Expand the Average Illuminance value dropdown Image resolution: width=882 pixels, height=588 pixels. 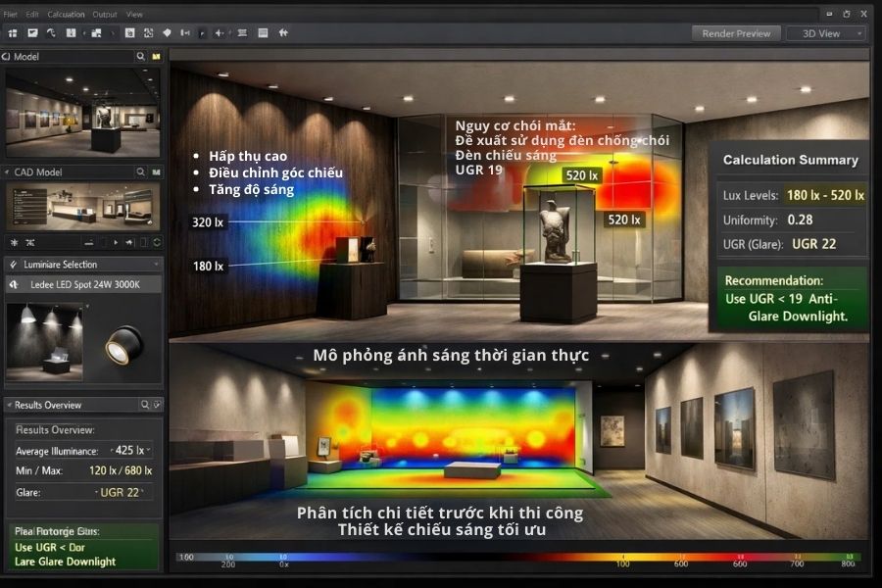click(149, 451)
